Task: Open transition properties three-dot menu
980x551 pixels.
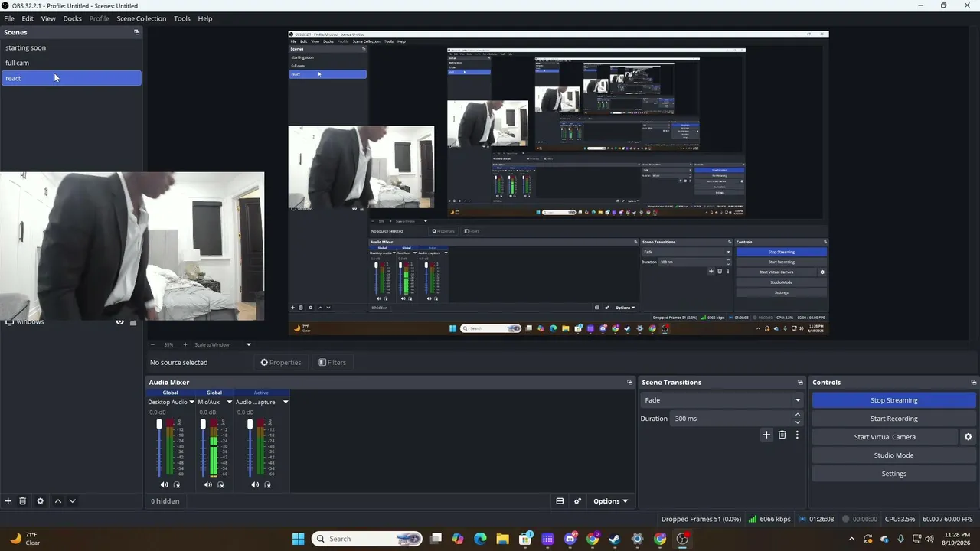Action: (797, 435)
